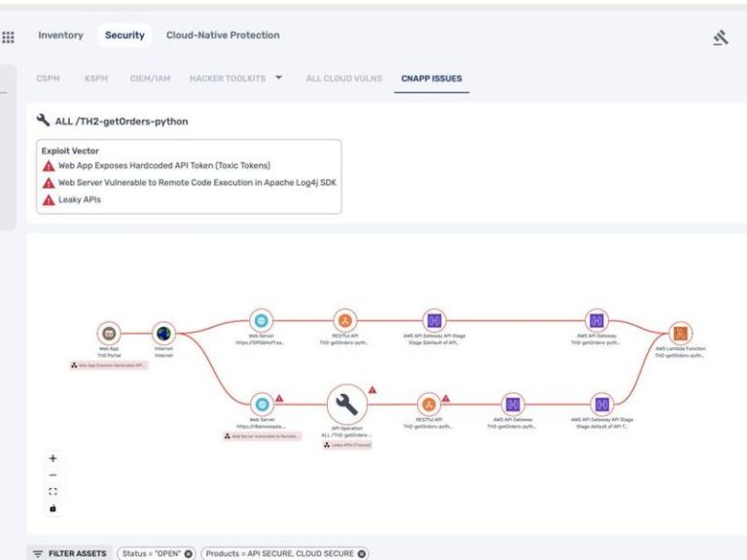Screen dimensions: 747x560
Task: Switch to the KSPM tab
Action: [96, 79]
